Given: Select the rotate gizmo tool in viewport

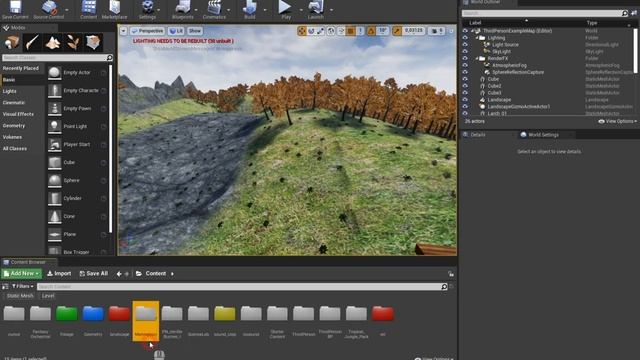Looking at the screenshot, I should click(x=311, y=31).
